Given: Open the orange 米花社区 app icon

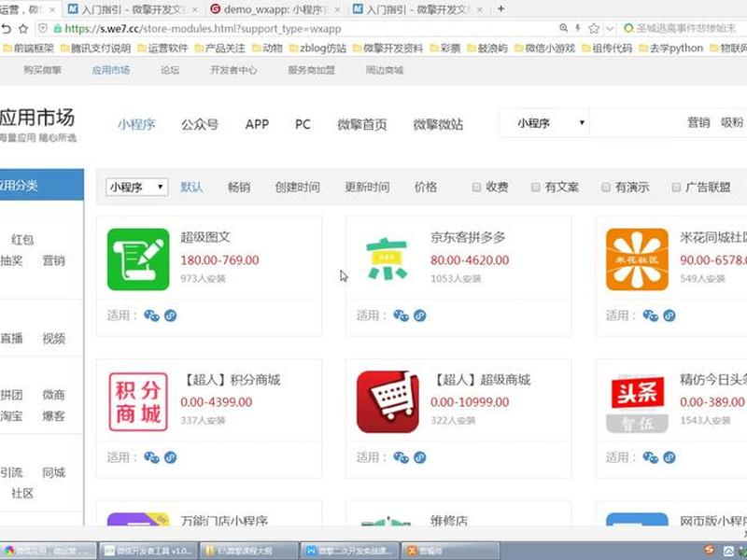Looking at the screenshot, I should [x=637, y=259].
